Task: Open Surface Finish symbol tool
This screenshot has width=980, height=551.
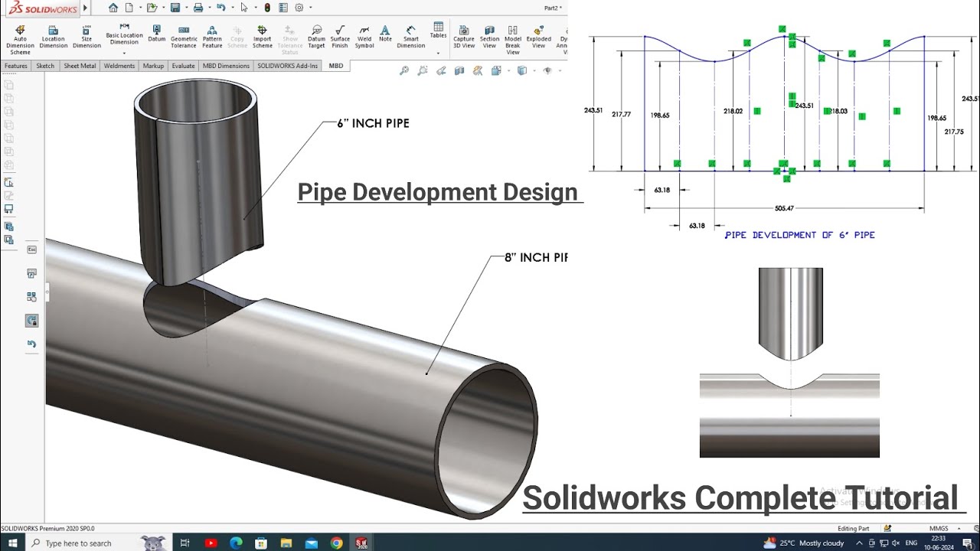Action: click(x=340, y=37)
